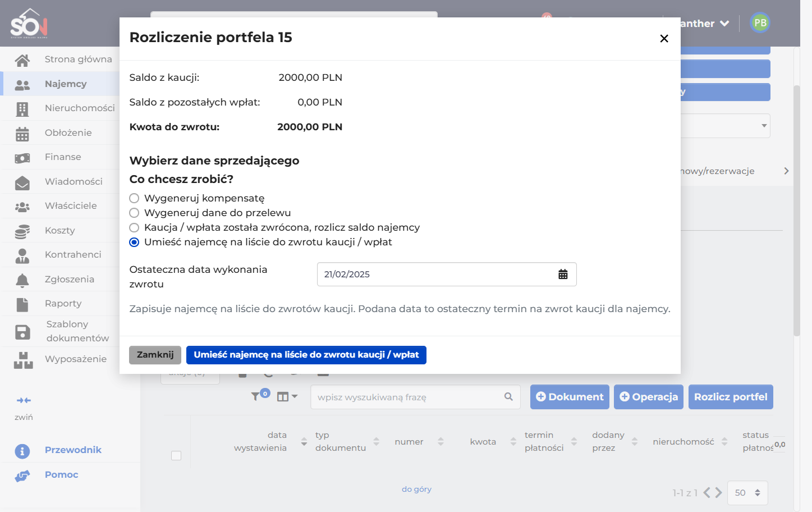Click the Koszty coins icon

point(22,231)
